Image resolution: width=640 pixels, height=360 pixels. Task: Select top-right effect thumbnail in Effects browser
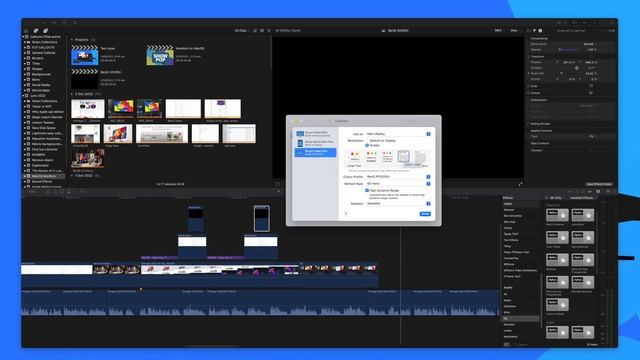(582, 215)
